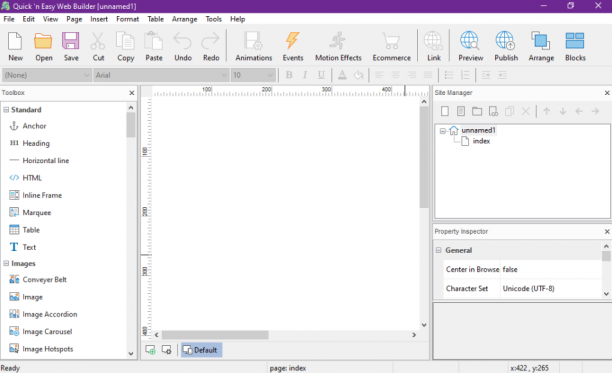
Task: Add a new breakpoint with plus icon
Action: (x=150, y=350)
